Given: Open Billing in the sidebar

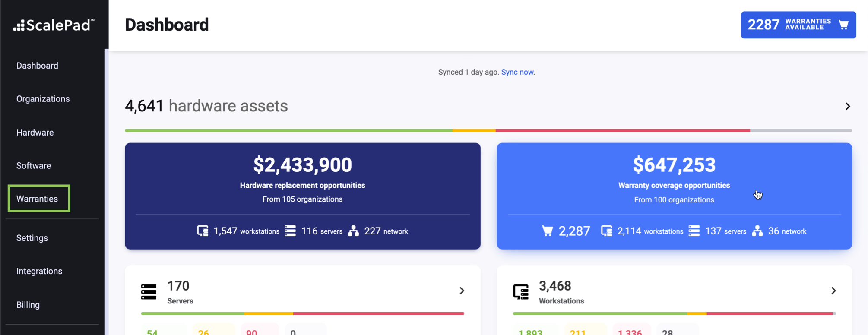Looking at the screenshot, I should point(28,305).
